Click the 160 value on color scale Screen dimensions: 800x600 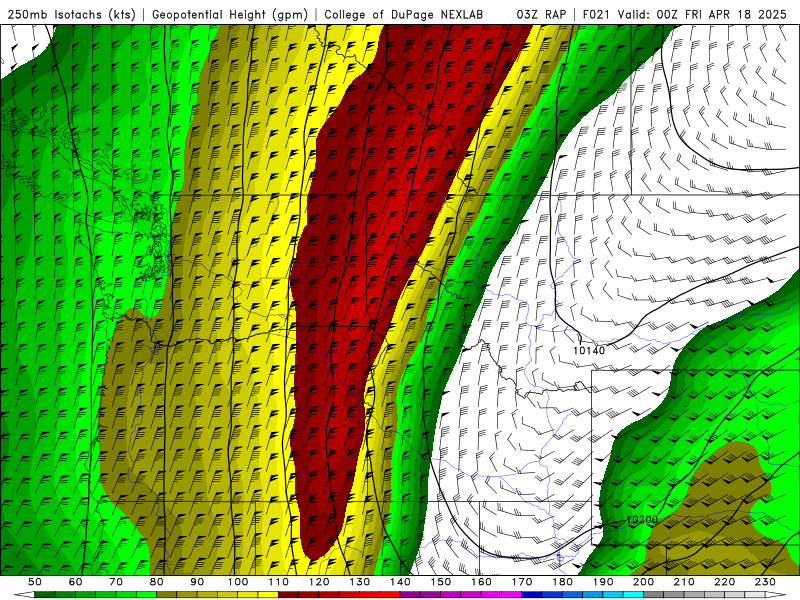click(x=482, y=582)
